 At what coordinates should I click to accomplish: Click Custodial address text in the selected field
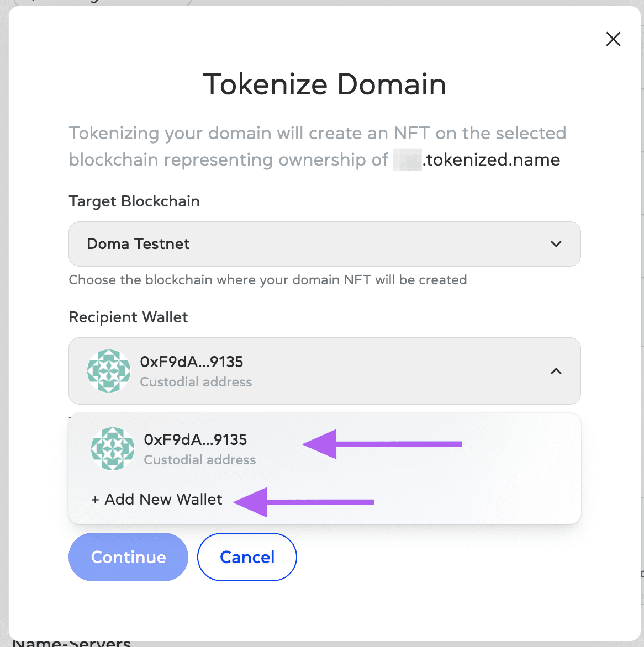pyautogui.click(x=196, y=382)
